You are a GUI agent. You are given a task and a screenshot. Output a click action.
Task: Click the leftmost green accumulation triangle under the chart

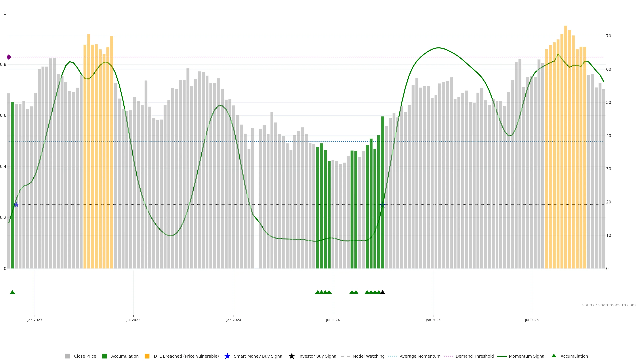point(12,292)
